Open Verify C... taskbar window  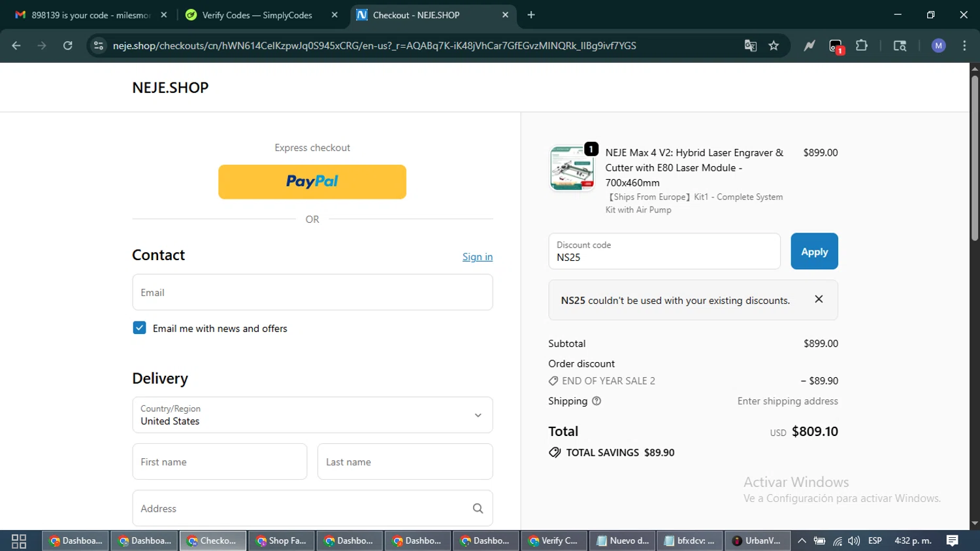tap(554, 541)
